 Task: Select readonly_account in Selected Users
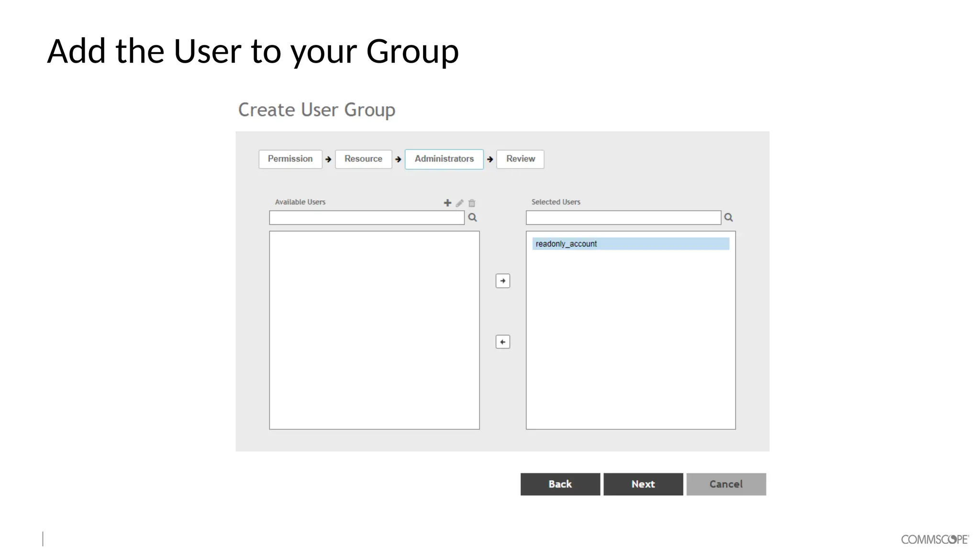tap(631, 244)
